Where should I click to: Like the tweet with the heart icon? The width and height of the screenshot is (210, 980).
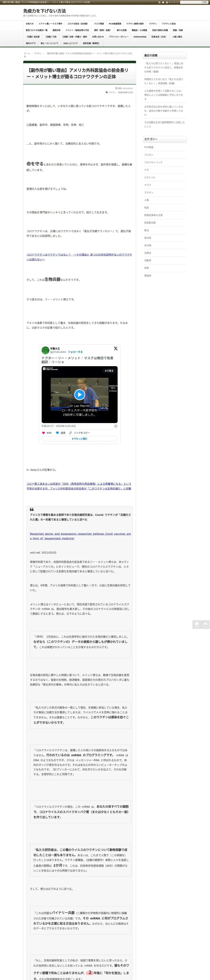point(44,433)
